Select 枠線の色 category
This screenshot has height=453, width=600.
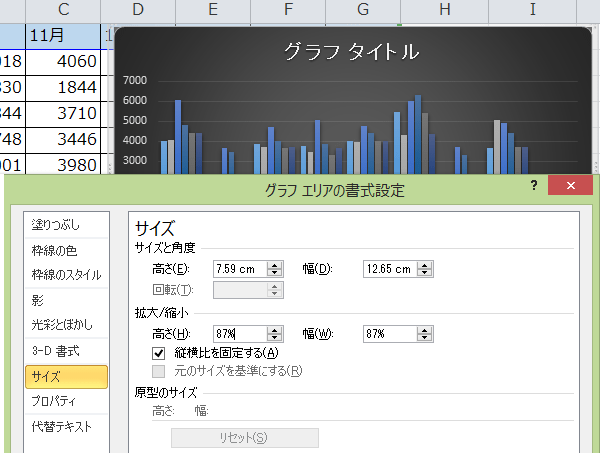[x=59, y=250]
